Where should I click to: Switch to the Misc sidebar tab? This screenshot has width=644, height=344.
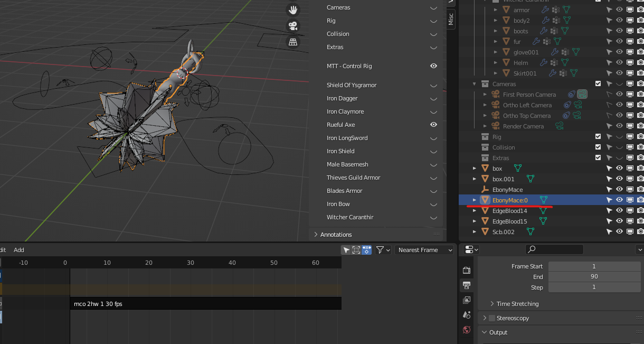(x=451, y=19)
